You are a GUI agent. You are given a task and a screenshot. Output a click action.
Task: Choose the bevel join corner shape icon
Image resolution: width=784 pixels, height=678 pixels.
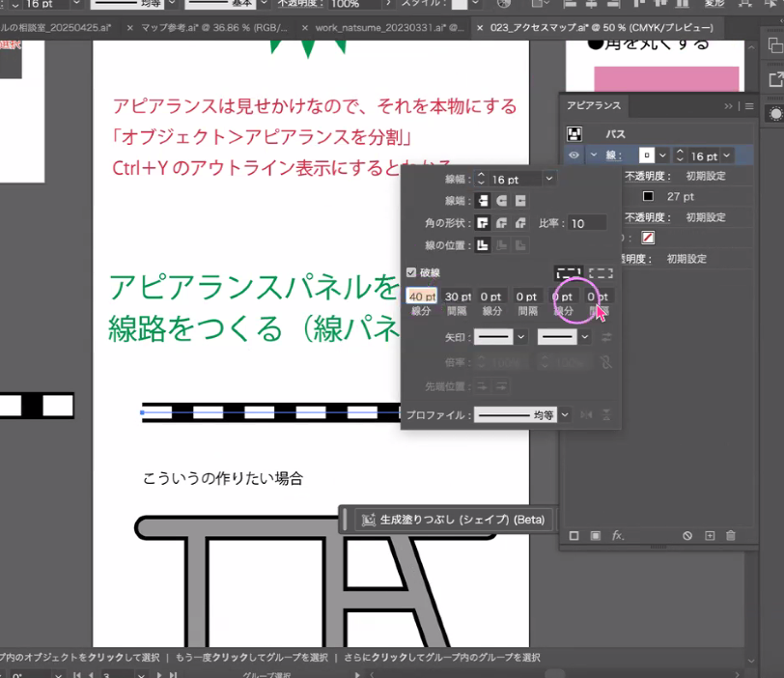[519, 223]
